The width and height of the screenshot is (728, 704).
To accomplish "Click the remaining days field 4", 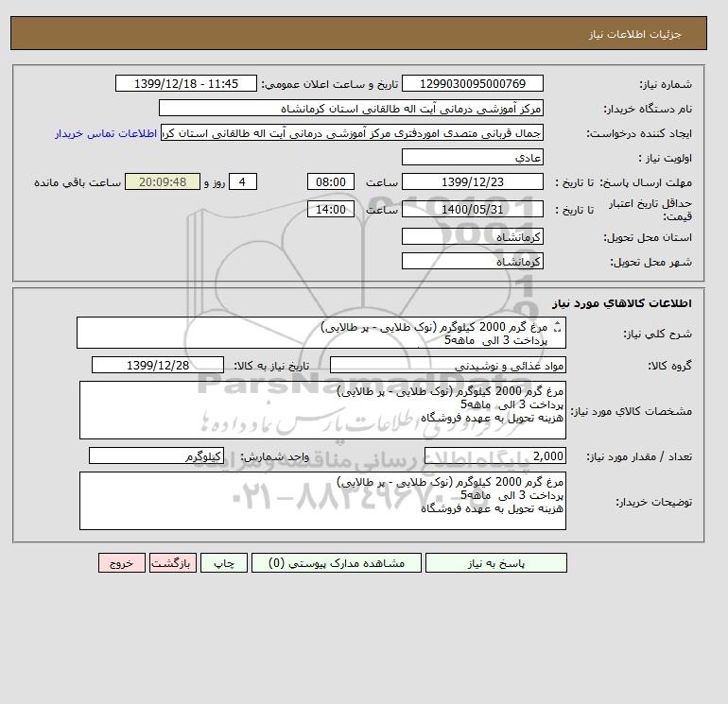I will pos(243,182).
